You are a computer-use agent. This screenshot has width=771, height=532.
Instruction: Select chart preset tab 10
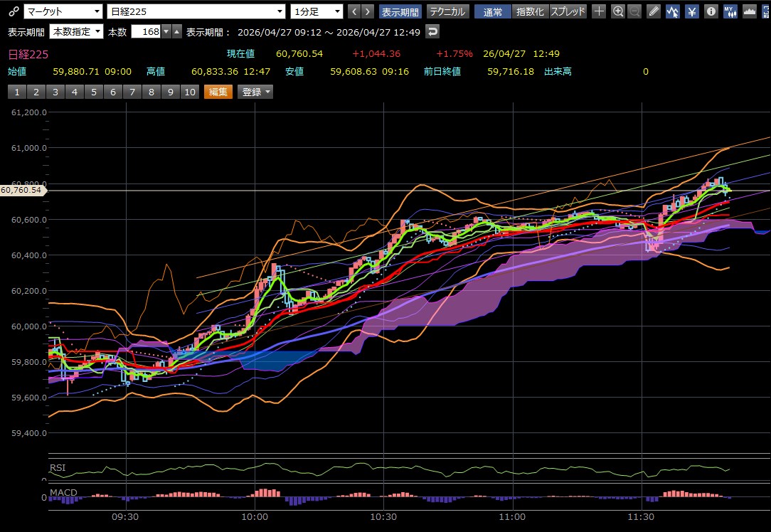click(x=189, y=92)
